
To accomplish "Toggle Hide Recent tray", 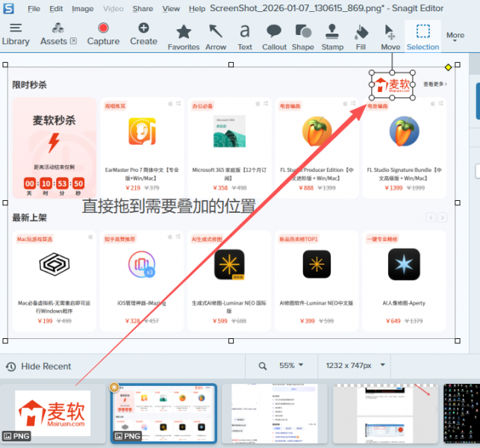I will pos(39,367).
